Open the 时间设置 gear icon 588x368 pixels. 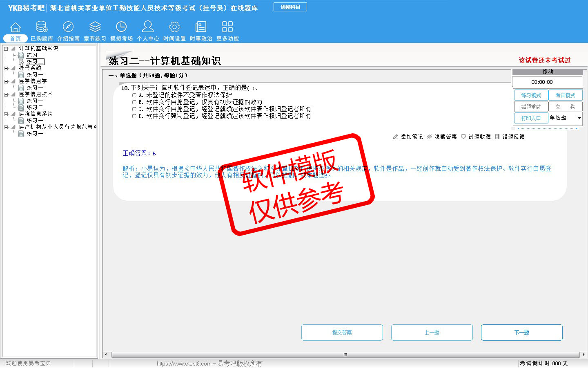174,27
